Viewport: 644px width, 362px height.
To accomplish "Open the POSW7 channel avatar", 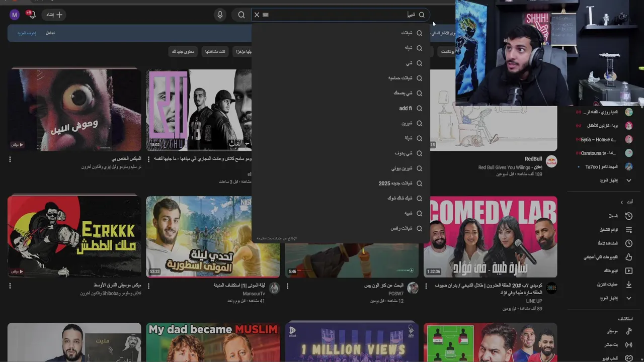I will (x=413, y=288).
